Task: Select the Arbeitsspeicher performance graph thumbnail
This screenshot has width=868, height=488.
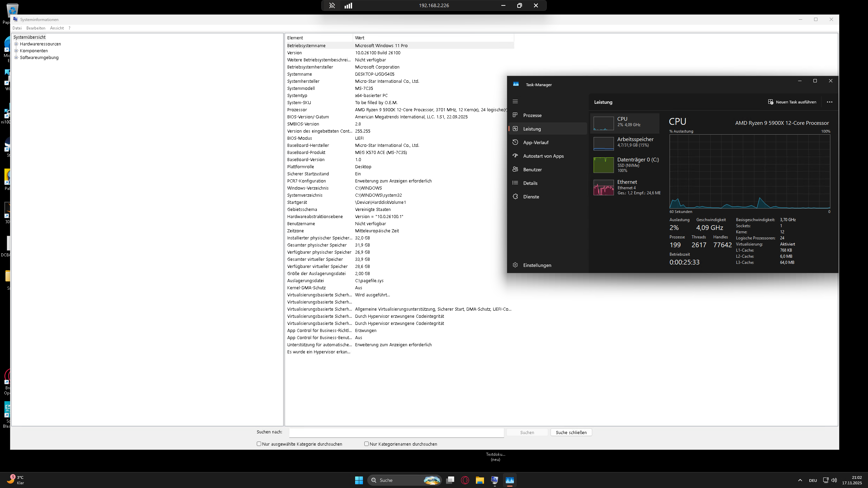Action: 603,143
